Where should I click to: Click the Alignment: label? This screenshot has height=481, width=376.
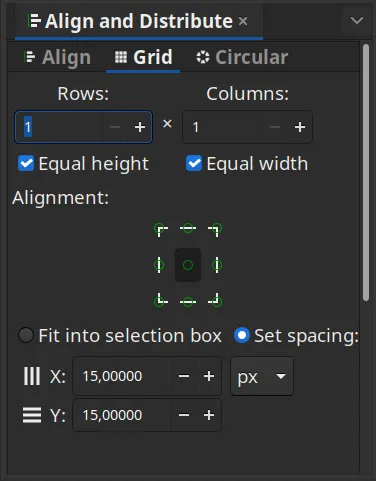[61, 198]
